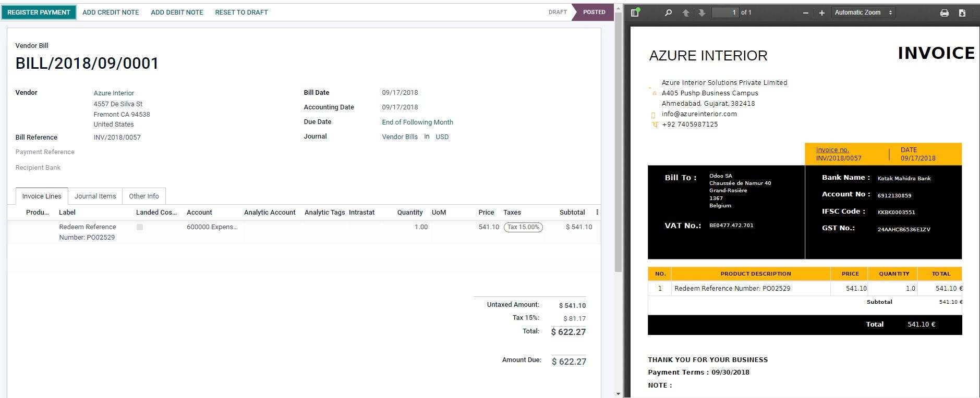Reset the bill to draft
This screenshot has height=398, width=980.
[x=241, y=12]
